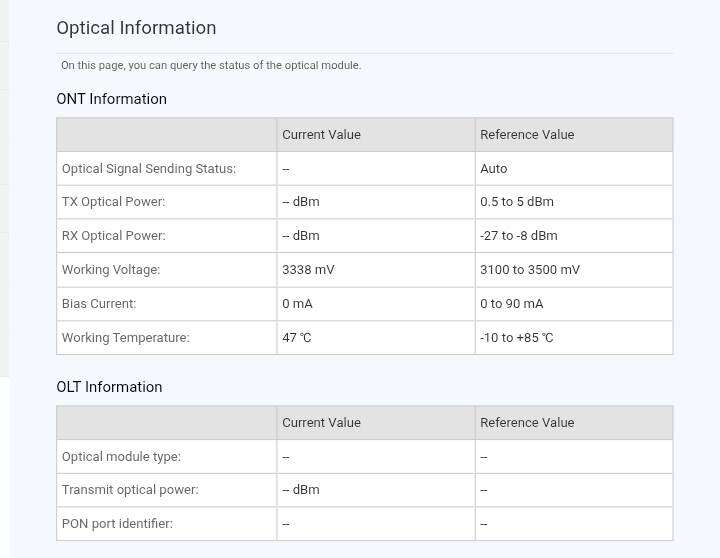Click the Working Voltage current value 3338 mV
This screenshot has height=558, width=720.
(x=308, y=270)
